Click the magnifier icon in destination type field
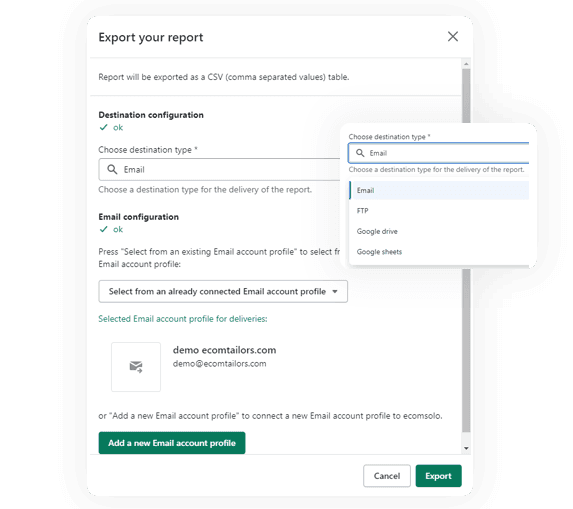 point(112,170)
